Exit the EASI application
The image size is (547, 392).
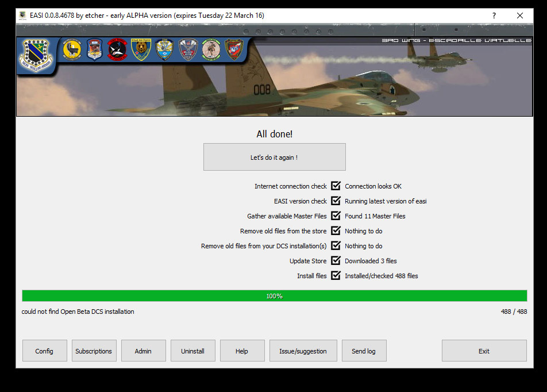[484, 351]
